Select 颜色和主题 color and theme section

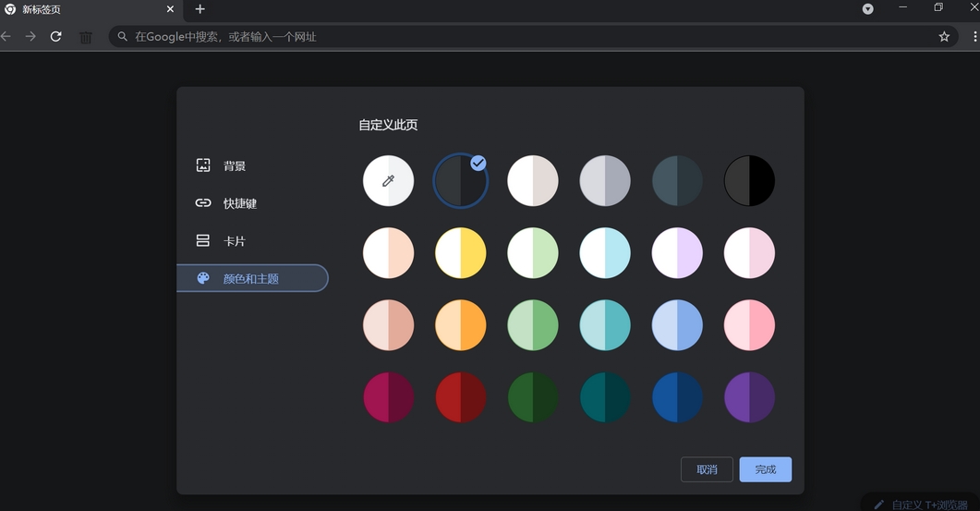coord(251,278)
